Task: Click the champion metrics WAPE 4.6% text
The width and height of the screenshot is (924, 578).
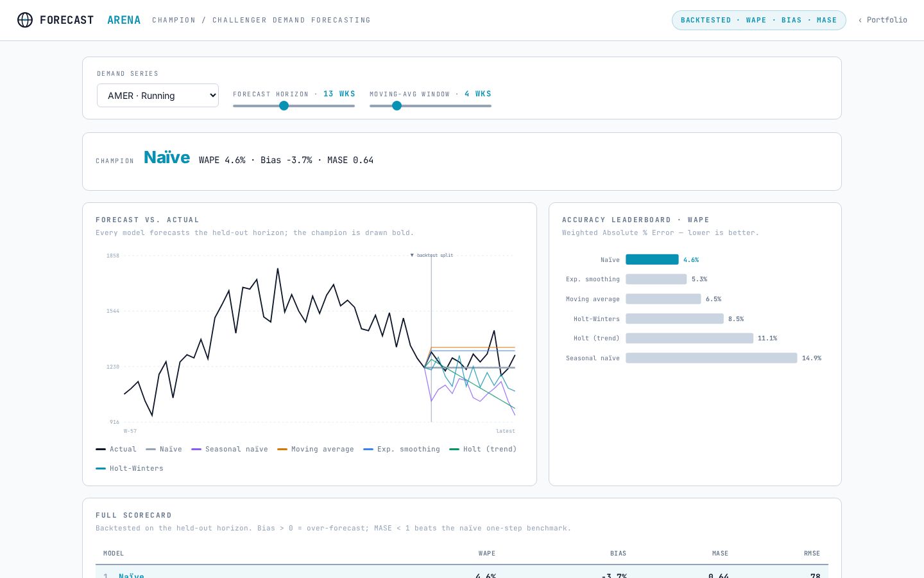Action: [222, 161]
